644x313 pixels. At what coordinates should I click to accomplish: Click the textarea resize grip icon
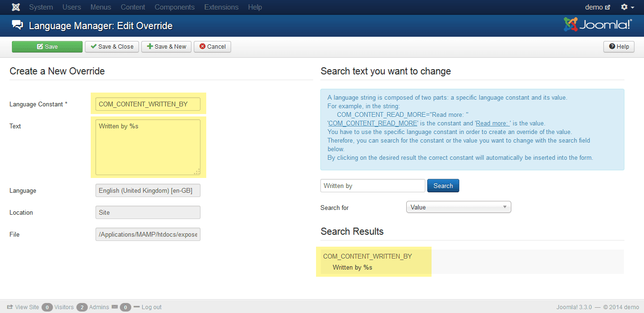coord(197,172)
